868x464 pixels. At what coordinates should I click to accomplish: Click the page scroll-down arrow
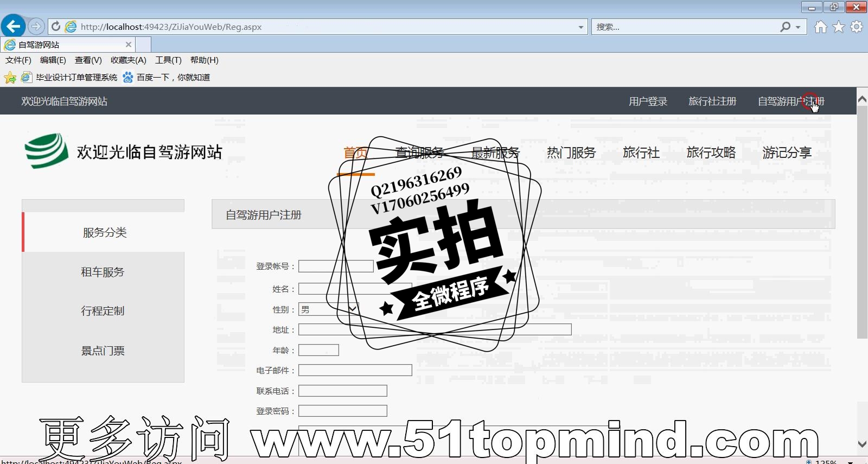pos(862,444)
